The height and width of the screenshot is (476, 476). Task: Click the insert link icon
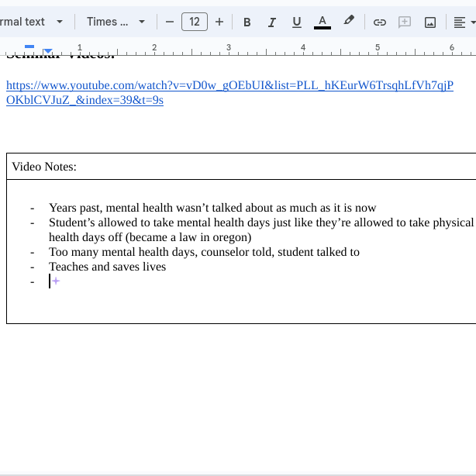tap(380, 22)
